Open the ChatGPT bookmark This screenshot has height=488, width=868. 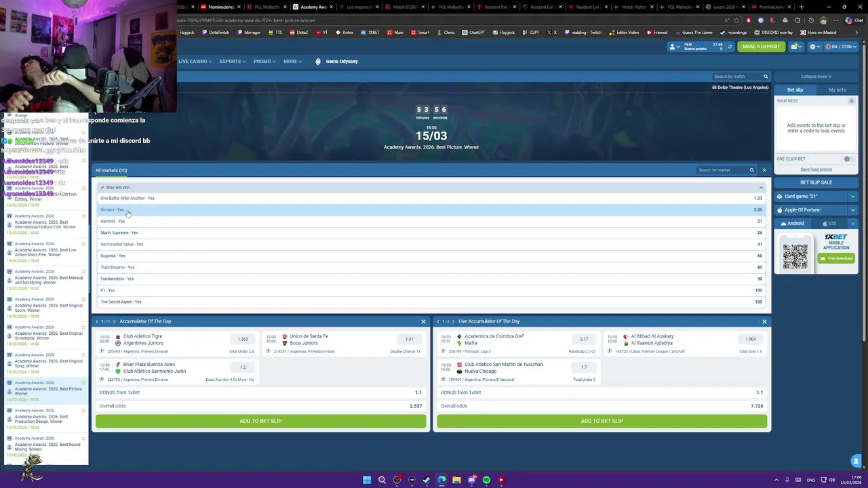(473, 33)
